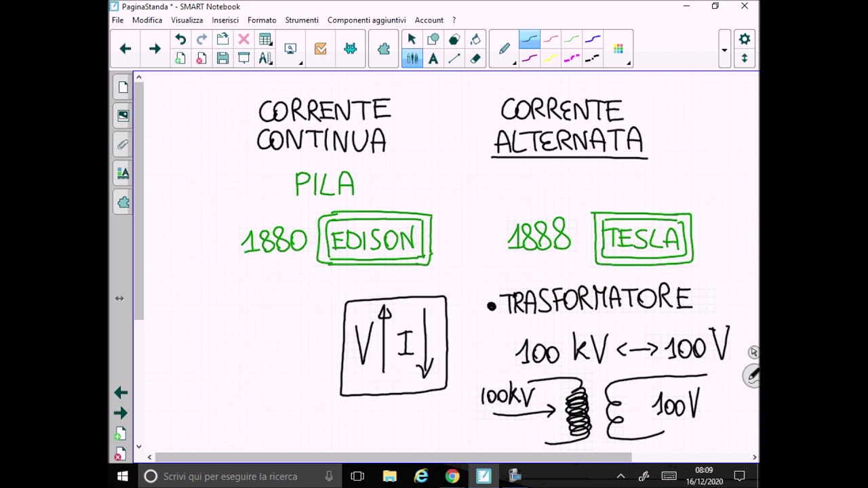The width and height of the screenshot is (868, 488).
Task: Open the pen type dropdown
Action: pos(505,49)
